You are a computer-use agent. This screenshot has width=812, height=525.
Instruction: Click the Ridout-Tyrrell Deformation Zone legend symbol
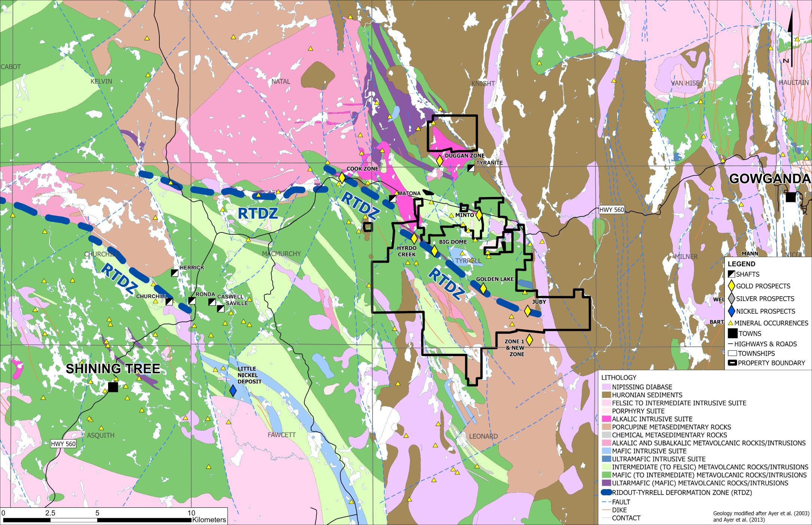tap(606, 492)
